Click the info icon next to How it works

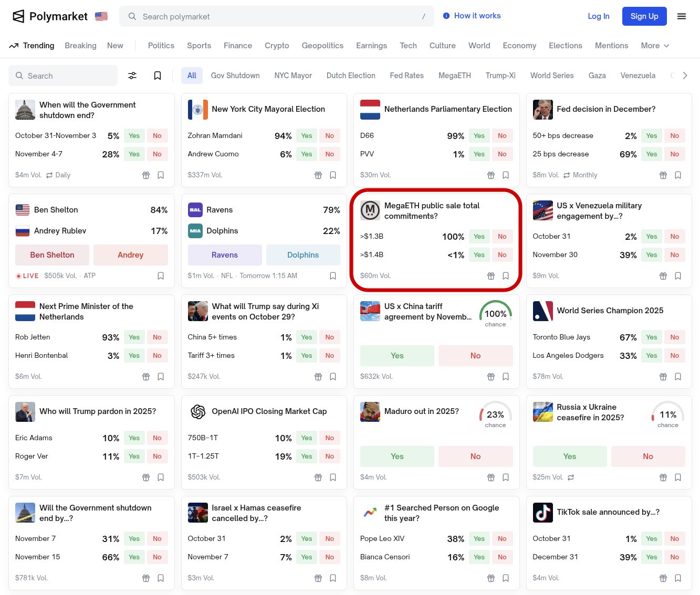coord(446,16)
